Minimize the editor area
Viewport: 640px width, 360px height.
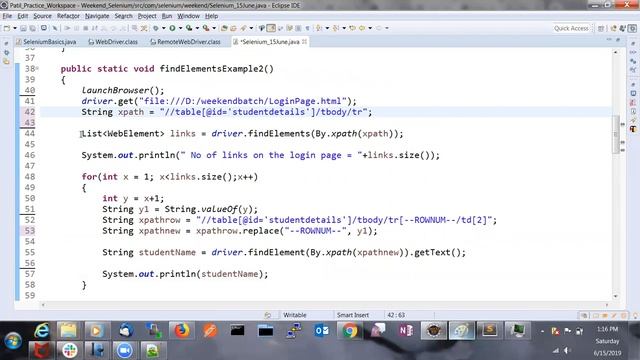[x=609, y=40]
